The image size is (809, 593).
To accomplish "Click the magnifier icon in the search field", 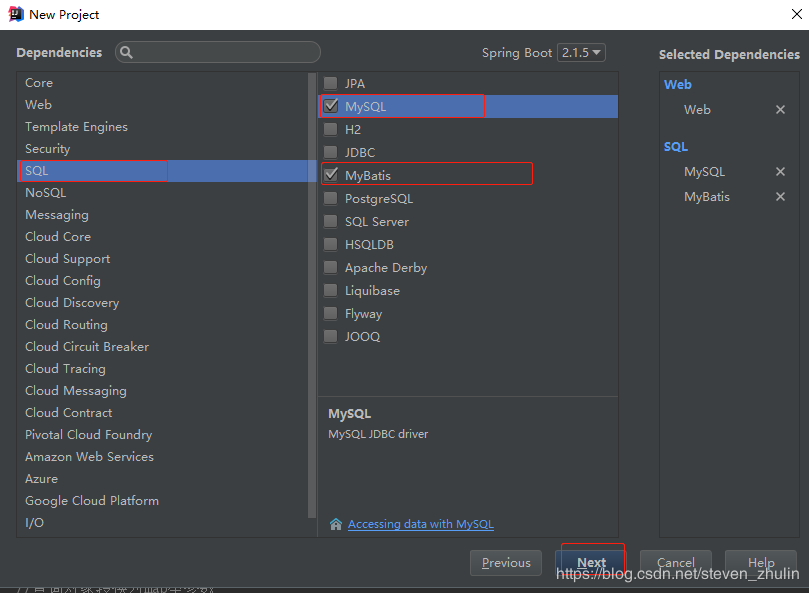I will click(126, 52).
